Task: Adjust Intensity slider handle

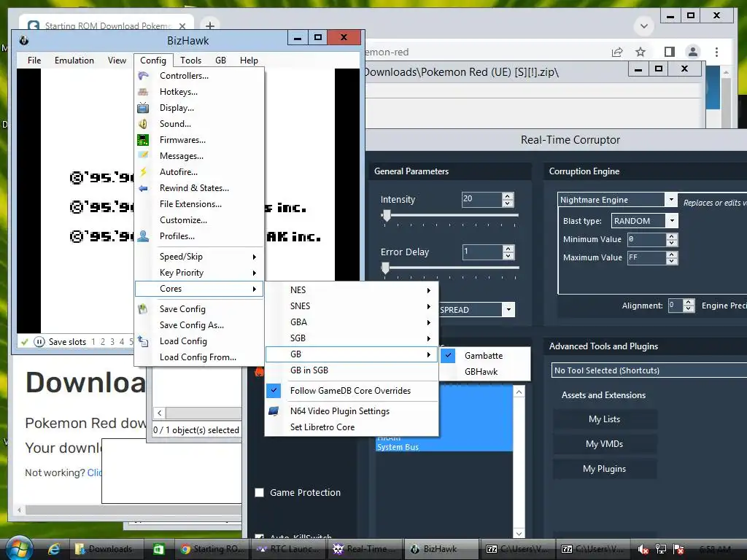Action: tap(387, 216)
